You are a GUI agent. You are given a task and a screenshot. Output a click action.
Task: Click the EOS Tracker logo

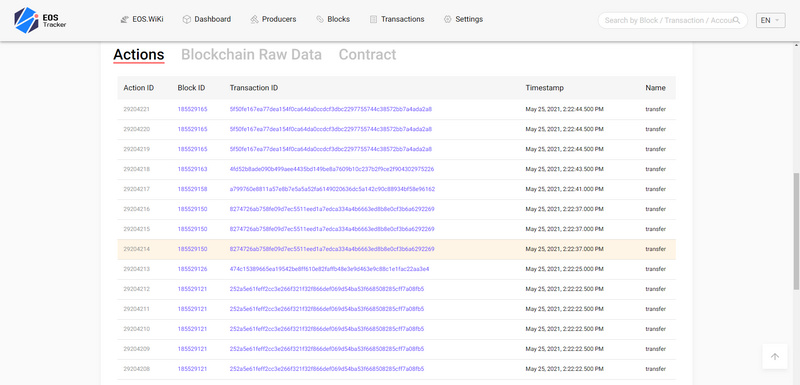click(40, 20)
